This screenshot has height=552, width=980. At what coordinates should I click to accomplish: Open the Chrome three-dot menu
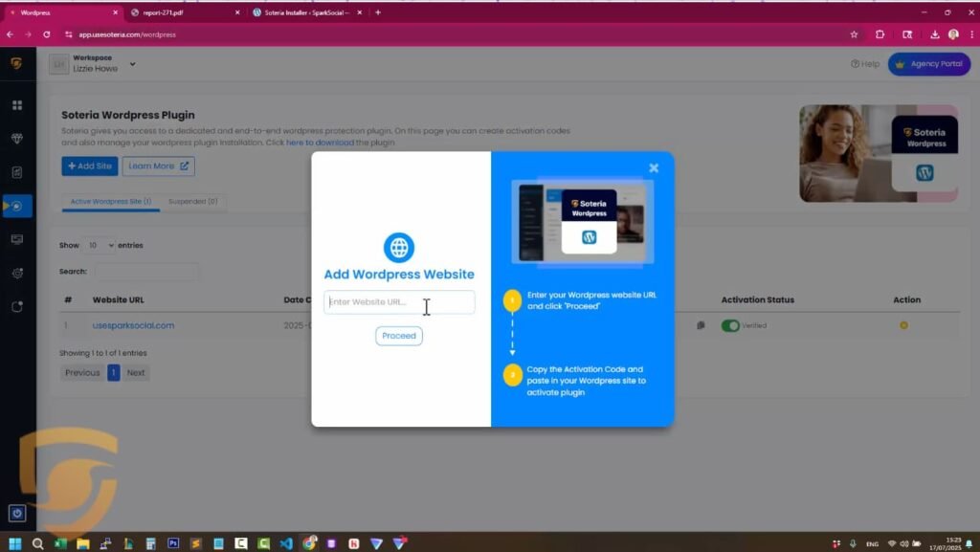point(969,34)
